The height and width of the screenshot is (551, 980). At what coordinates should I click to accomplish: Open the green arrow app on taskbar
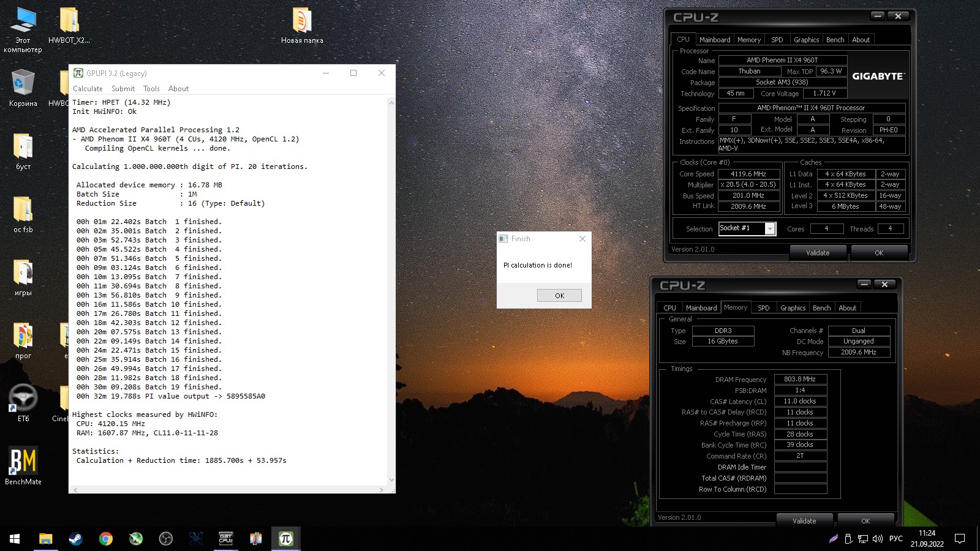pos(136,539)
